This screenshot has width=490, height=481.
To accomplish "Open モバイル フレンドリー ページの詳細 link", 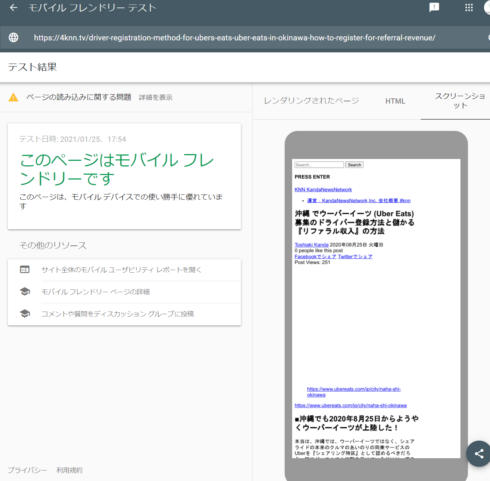I will (95, 292).
